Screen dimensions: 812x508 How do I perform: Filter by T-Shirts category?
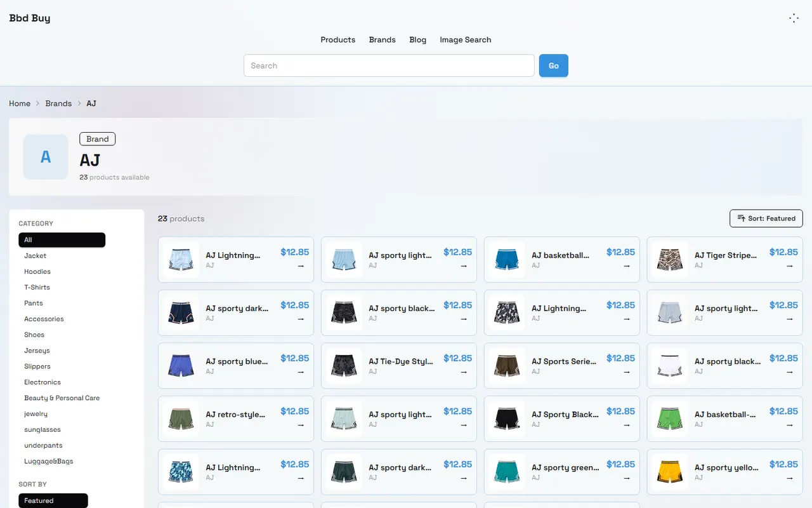(37, 288)
